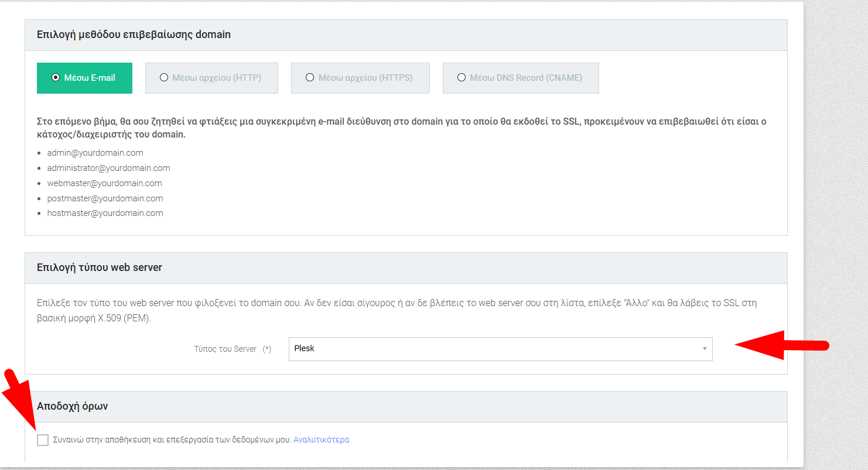868x470 pixels.
Task: Click the Επιλογή τύπου web server header
Action: tap(100, 267)
